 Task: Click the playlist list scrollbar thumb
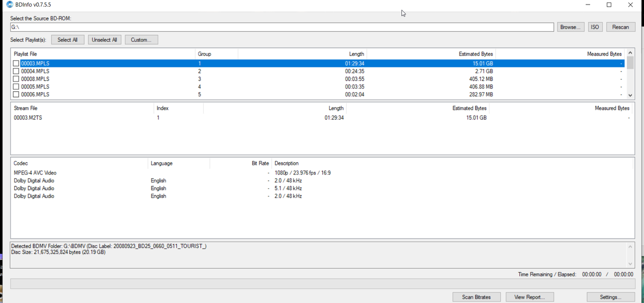pyautogui.click(x=630, y=63)
